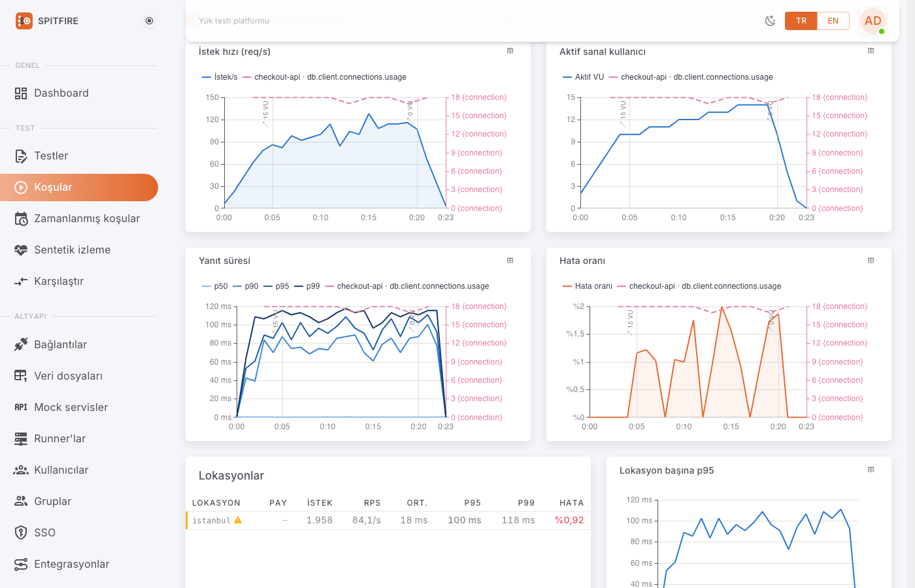Click the Kullanıcılar people icon

tap(21, 470)
